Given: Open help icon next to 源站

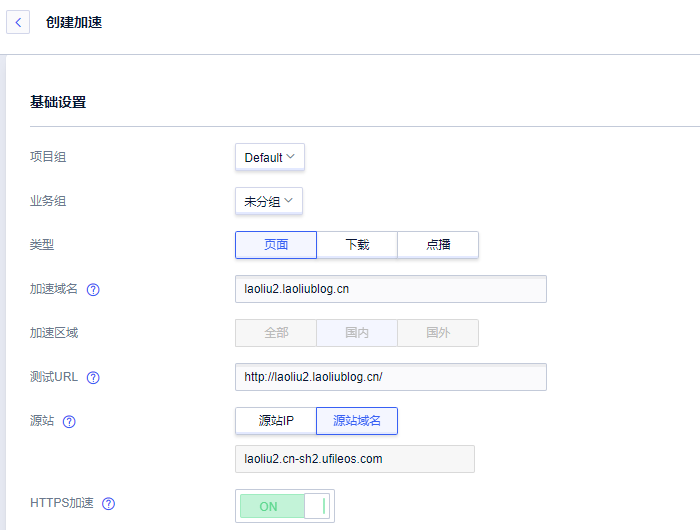Looking at the screenshot, I should coord(69,421).
